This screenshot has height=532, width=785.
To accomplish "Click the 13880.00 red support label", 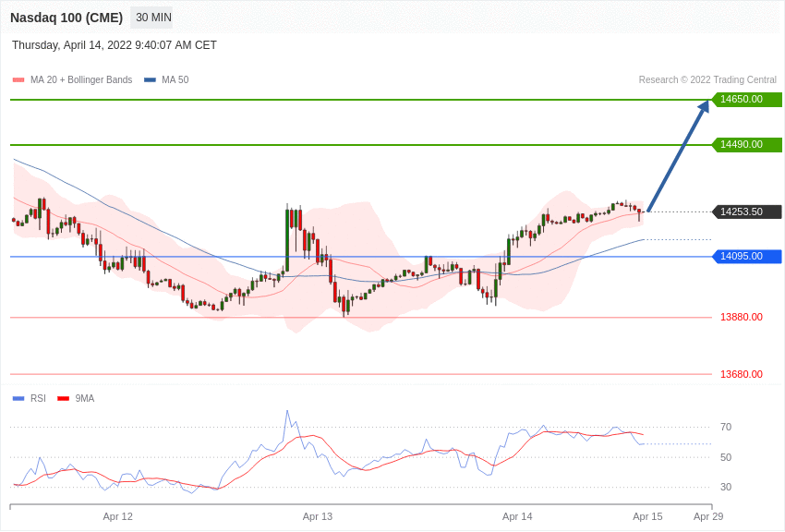I will tap(742, 317).
